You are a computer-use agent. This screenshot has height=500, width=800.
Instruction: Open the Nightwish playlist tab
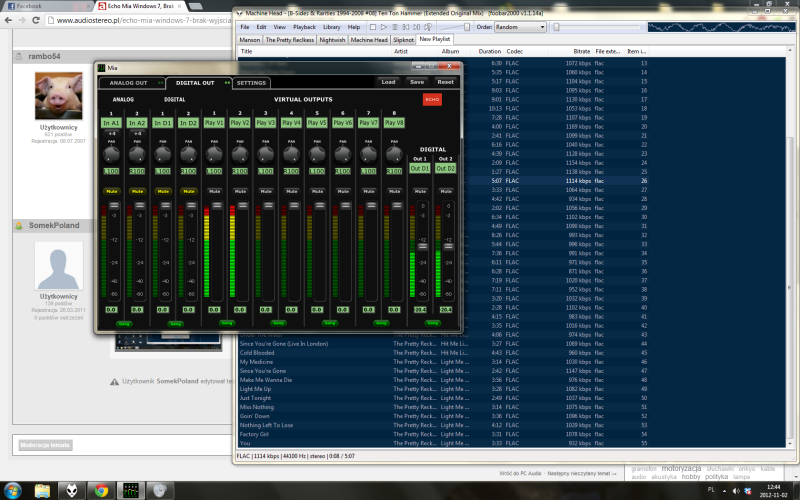point(332,40)
